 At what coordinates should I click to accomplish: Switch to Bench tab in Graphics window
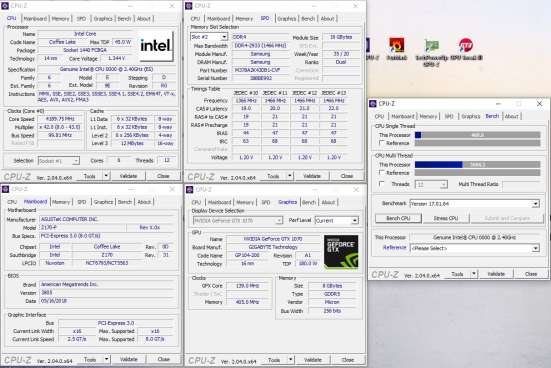pyautogui.click(x=309, y=202)
